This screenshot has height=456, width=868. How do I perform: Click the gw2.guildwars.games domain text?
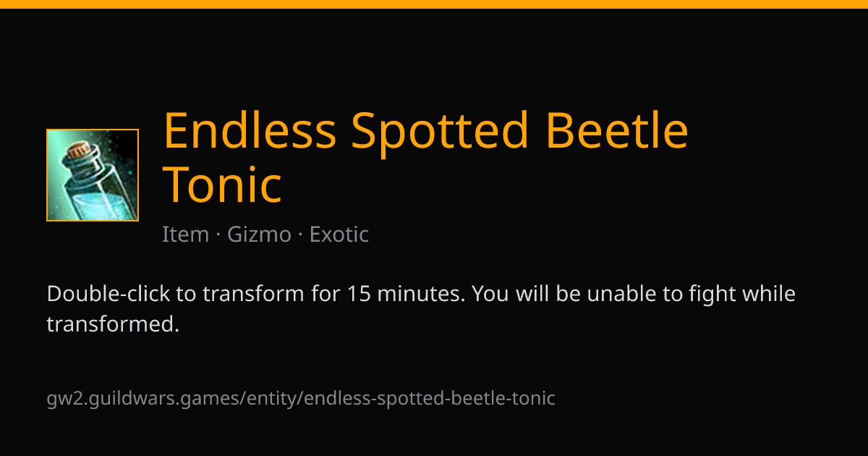145,398
